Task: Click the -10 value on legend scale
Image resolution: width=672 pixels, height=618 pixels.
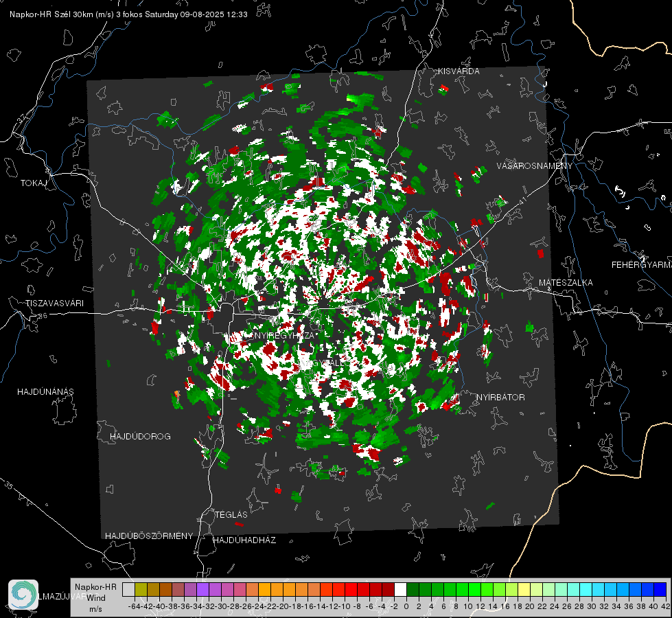Action: coord(344,606)
